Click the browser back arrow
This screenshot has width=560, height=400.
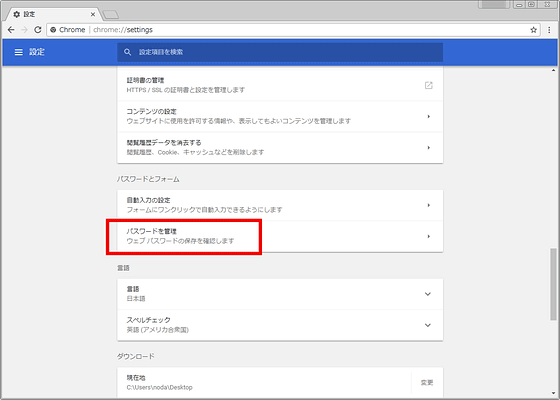tap(11, 30)
